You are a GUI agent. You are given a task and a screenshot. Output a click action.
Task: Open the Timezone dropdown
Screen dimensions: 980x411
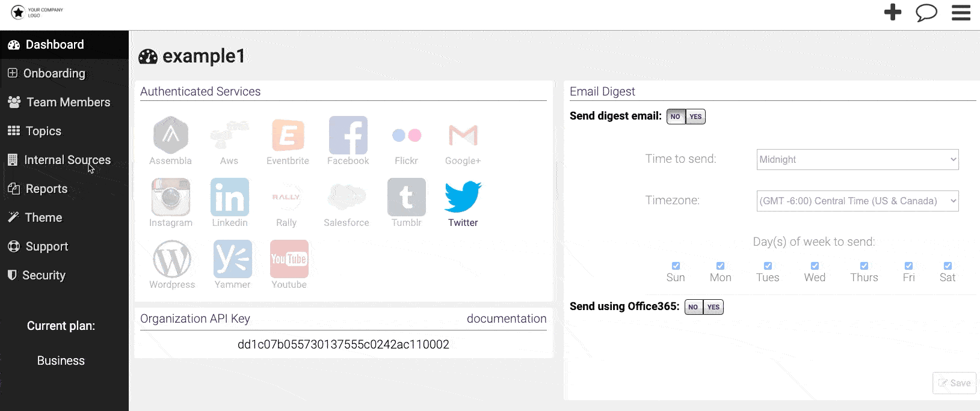[x=857, y=201]
